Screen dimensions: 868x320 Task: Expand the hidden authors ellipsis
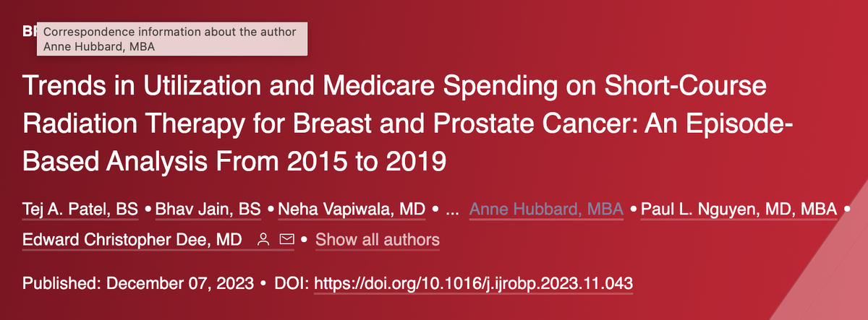[453, 210]
